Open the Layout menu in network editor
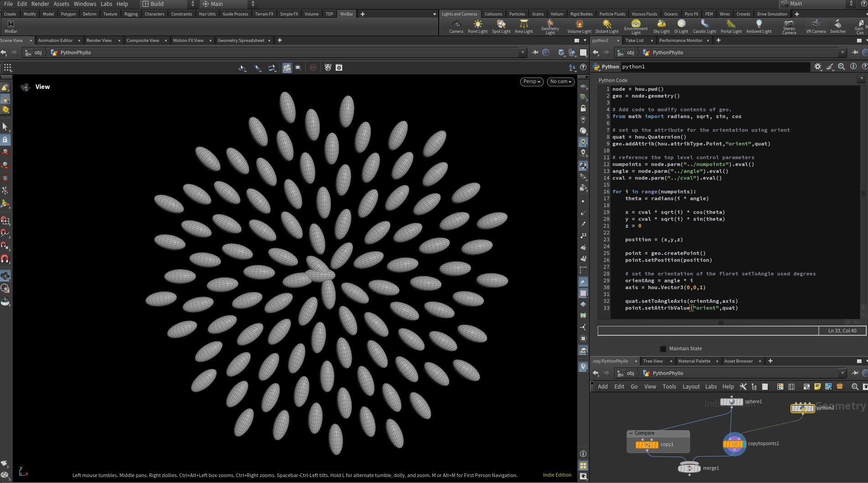 [x=691, y=387]
